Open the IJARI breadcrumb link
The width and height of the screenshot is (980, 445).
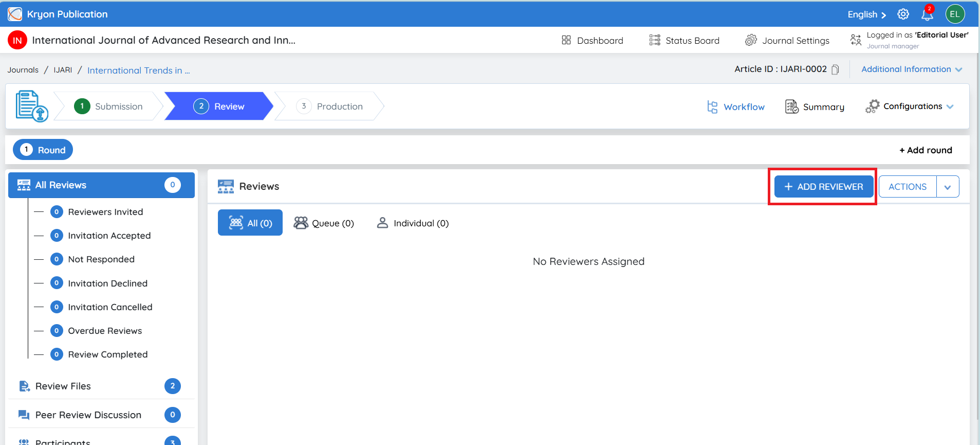coord(63,70)
